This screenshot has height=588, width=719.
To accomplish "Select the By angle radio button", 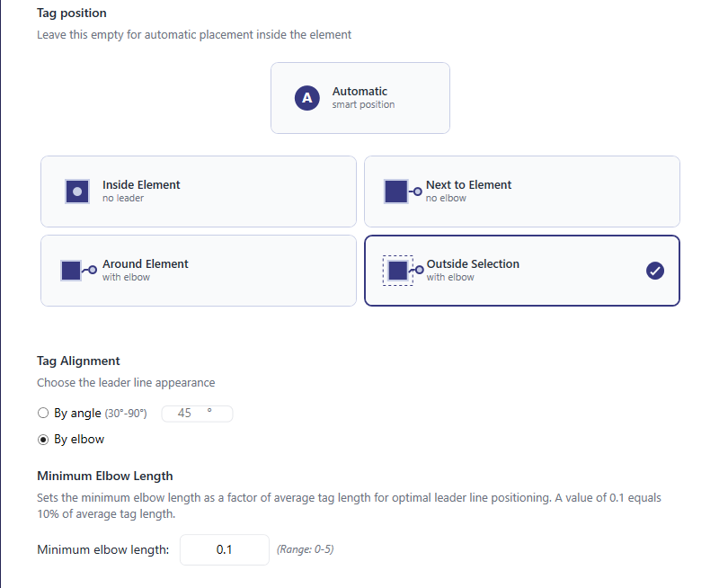I will point(42,414).
